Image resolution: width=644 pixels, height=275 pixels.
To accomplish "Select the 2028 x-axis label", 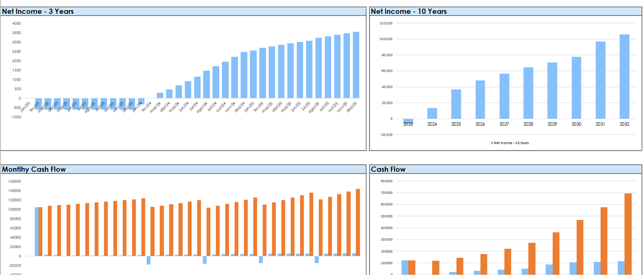I will pos(528,124).
